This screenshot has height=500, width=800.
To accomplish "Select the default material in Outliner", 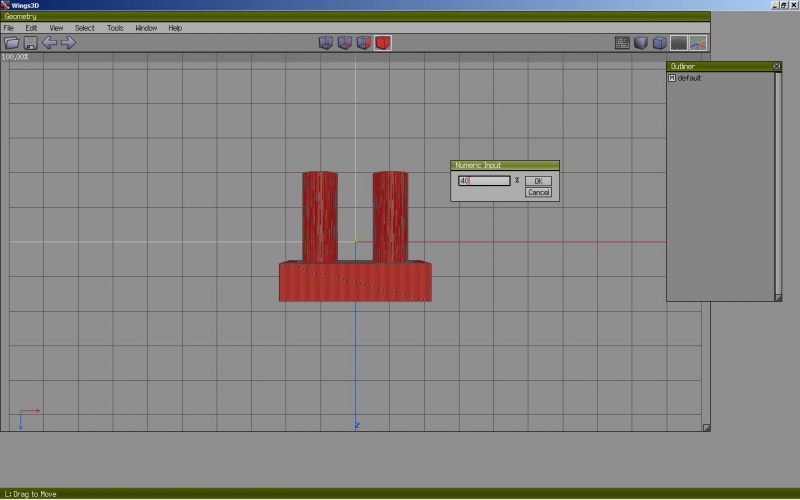I will [x=689, y=78].
